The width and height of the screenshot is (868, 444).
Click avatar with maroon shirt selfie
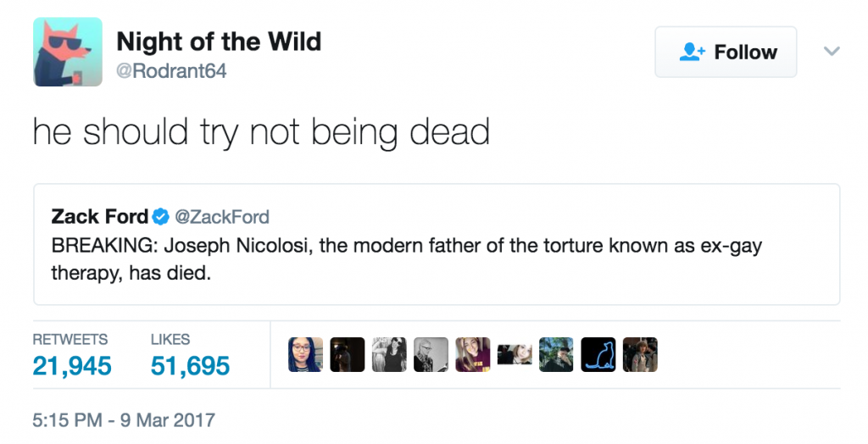click(473, 355)
